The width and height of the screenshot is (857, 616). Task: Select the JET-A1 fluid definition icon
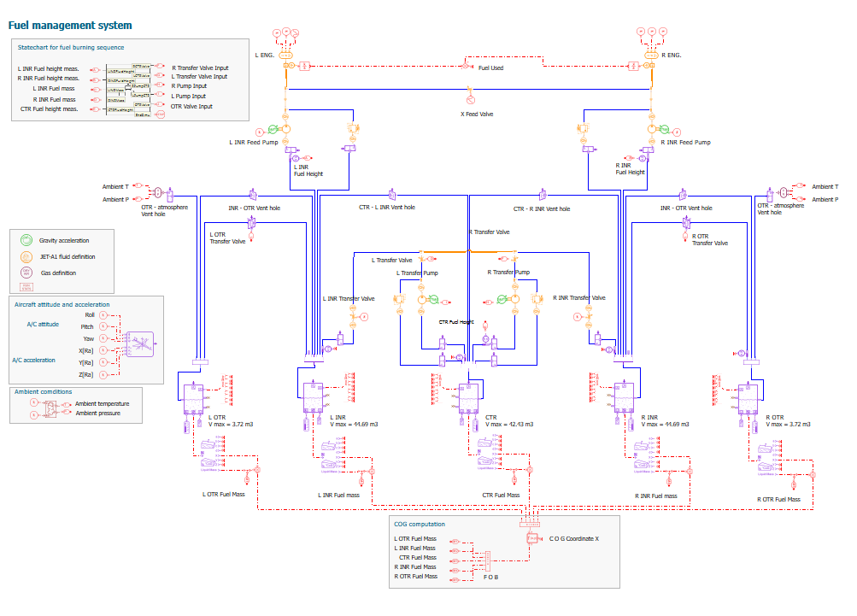26,257
